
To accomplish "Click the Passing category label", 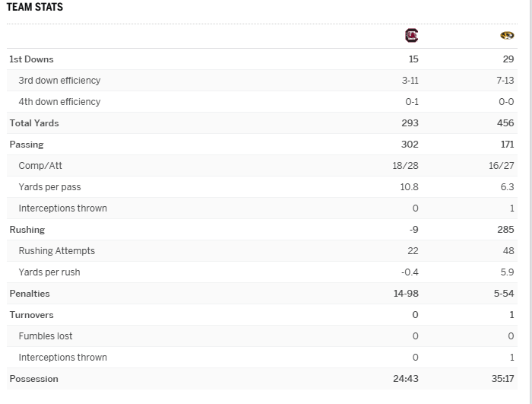I will (27, 145).
